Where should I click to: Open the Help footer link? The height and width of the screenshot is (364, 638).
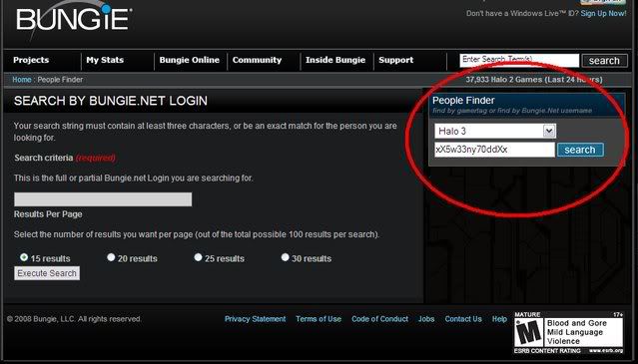pyautogui.click(x=499, y=319)
